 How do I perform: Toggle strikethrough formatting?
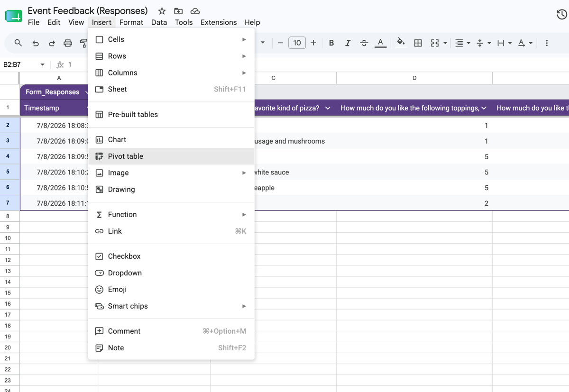[364, 43]
